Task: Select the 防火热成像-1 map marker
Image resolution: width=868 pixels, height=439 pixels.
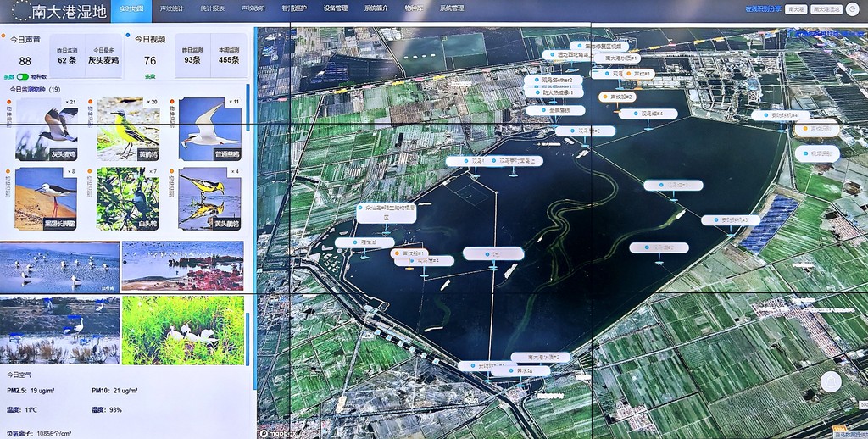Action: point(554,93)
